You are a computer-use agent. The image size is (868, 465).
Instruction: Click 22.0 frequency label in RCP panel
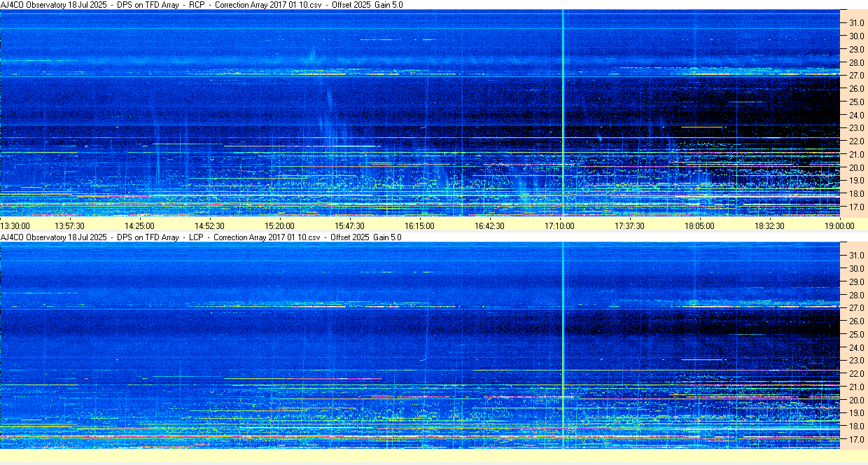pyautogui.click(x=856, y=141)
